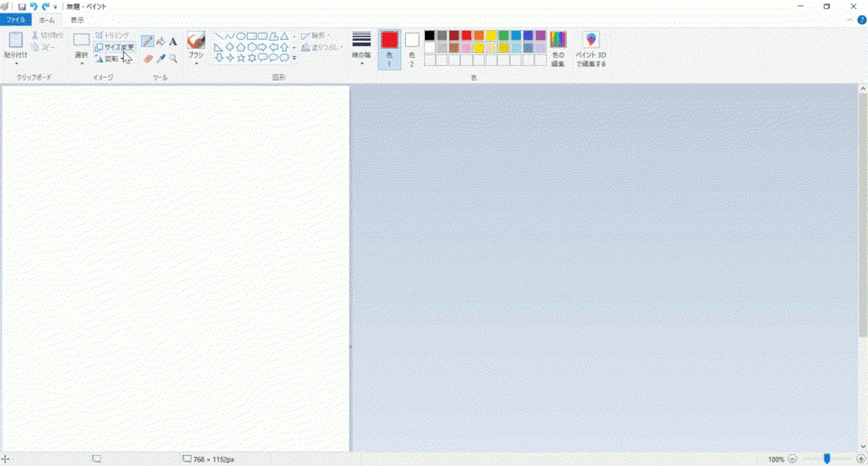Click the Save icon in quick access toolbar

[x=21, y=7]
